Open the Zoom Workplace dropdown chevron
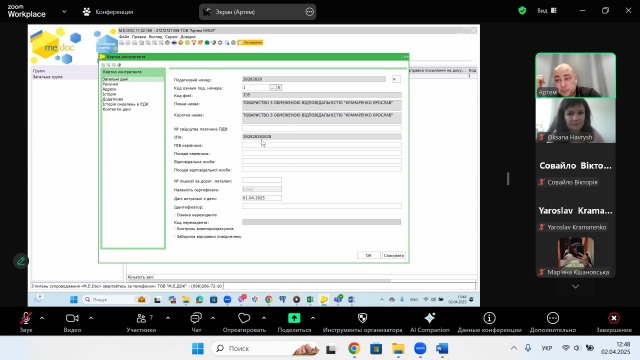Image resolution: width=640 pixels, height=360 pixels. (x=64, y=11)
